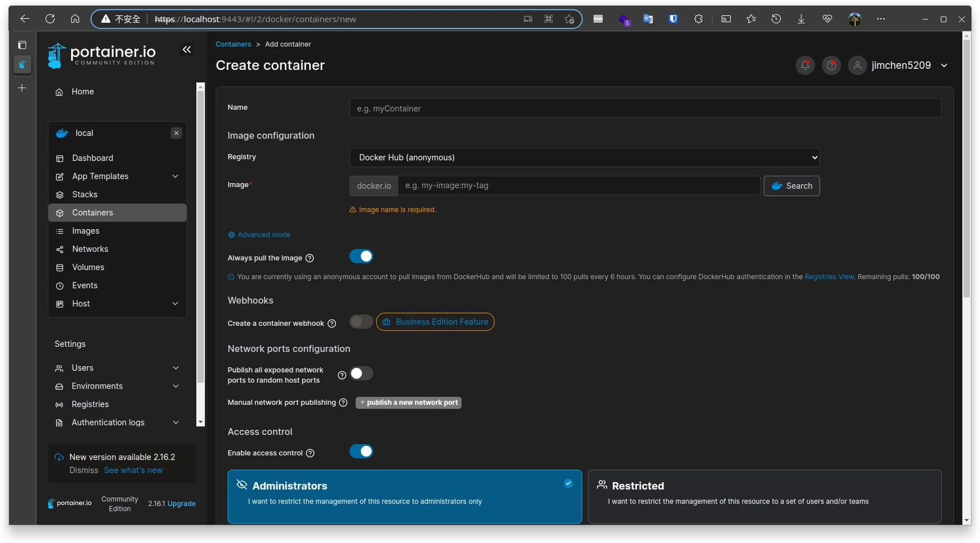Image resolution: width=980 pixels, height=543 pixels.
Task: Open the jimchen5209 user menu
Action: [900, 65]
